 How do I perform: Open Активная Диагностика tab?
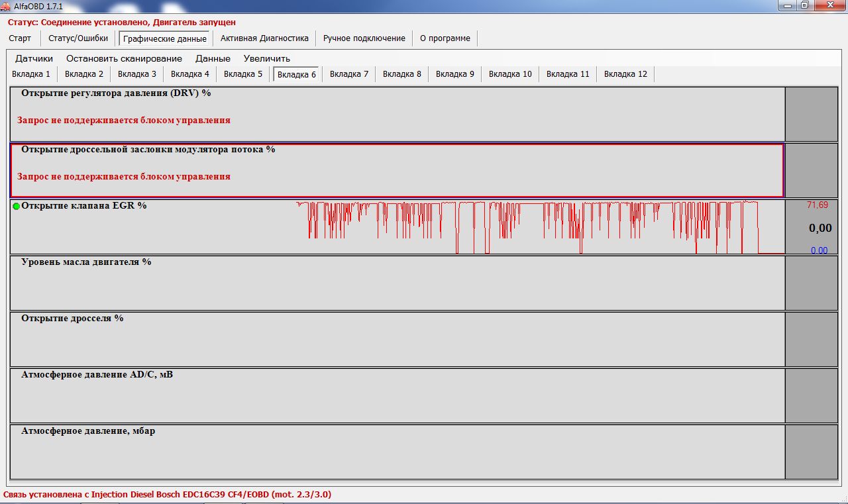[x=265, y=38]
